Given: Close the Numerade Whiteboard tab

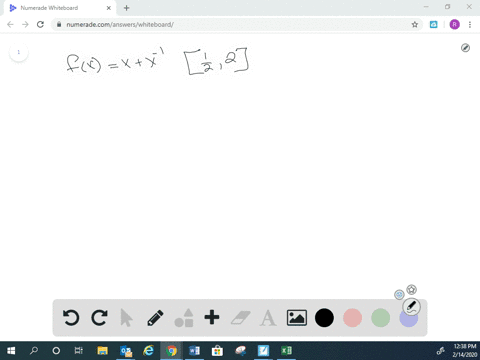Looking at the screenshot, I should coord(109,8).
